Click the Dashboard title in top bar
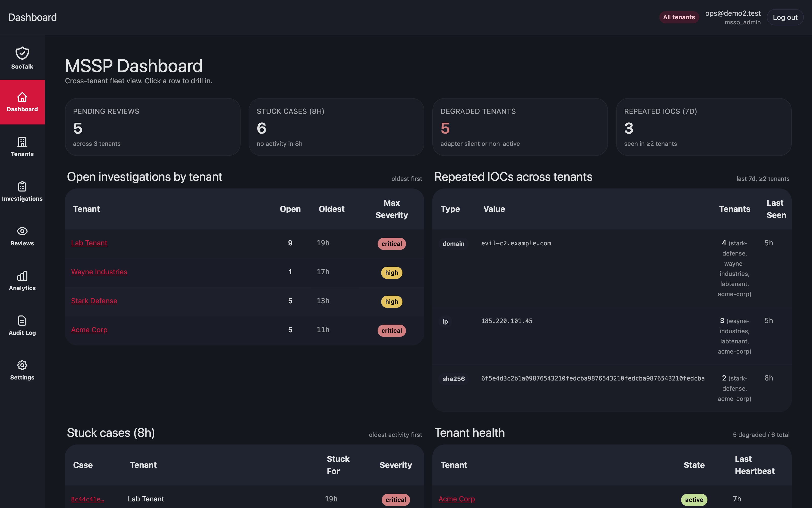This screenshot has width=812, height=508. 32,17
